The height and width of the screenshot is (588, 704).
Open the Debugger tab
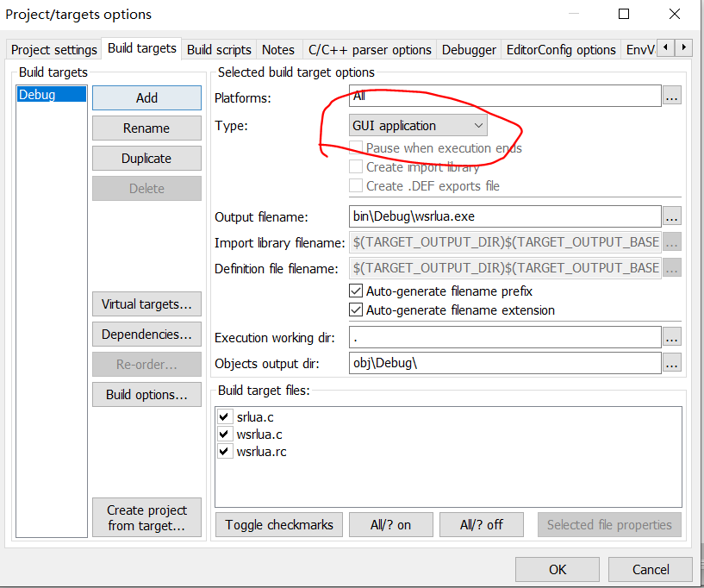coord(469,49)
